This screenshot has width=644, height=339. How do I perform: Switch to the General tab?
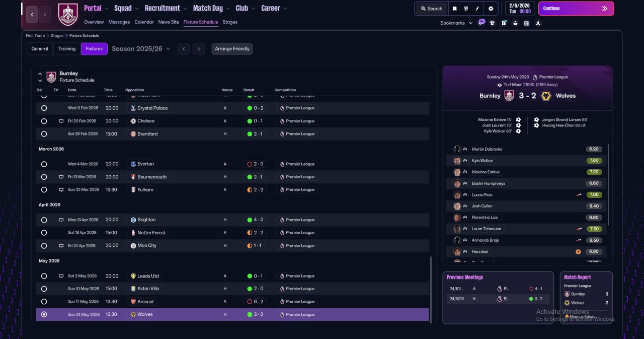click(40, 49)
